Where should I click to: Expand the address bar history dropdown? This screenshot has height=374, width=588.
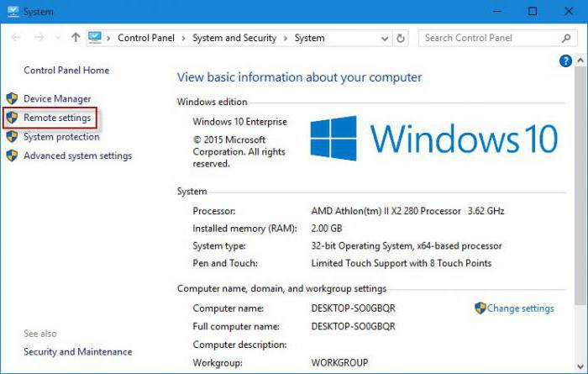click(x=383, y=38)
